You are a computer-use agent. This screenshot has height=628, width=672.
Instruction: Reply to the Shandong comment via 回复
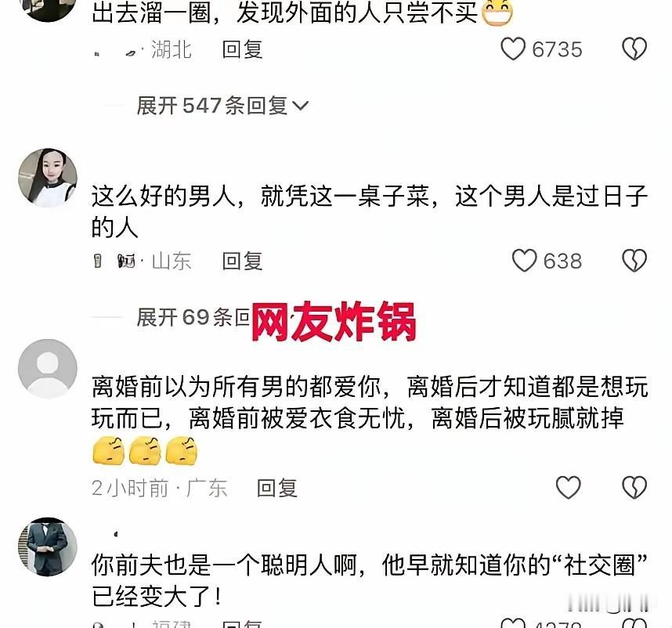(242, 261)
